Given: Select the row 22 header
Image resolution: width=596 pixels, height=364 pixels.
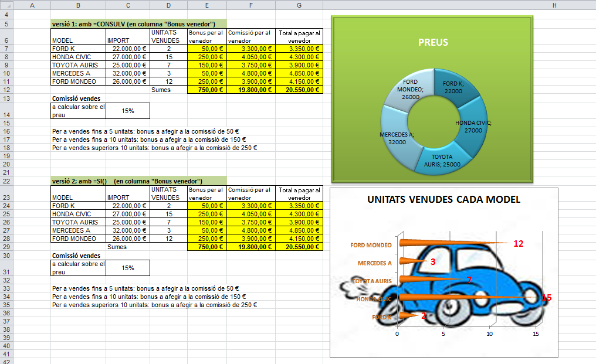Looking at the screenshot, I should (x=6, y=181).
